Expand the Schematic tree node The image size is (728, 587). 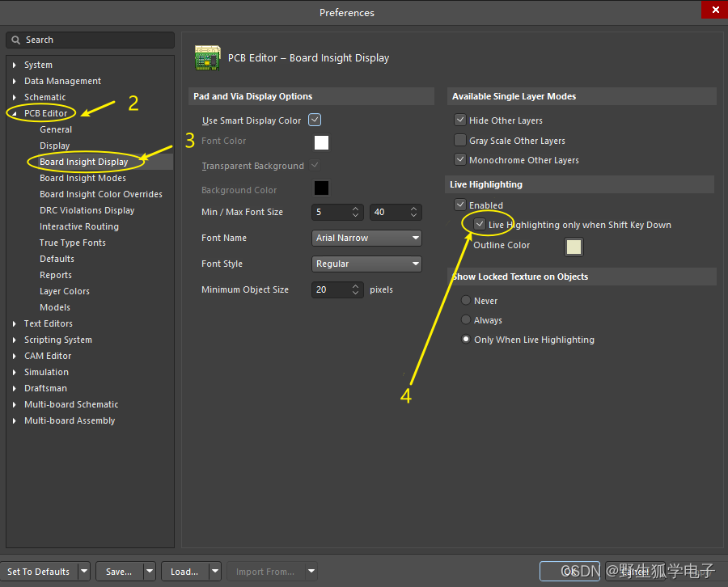(x=15, y=98)
